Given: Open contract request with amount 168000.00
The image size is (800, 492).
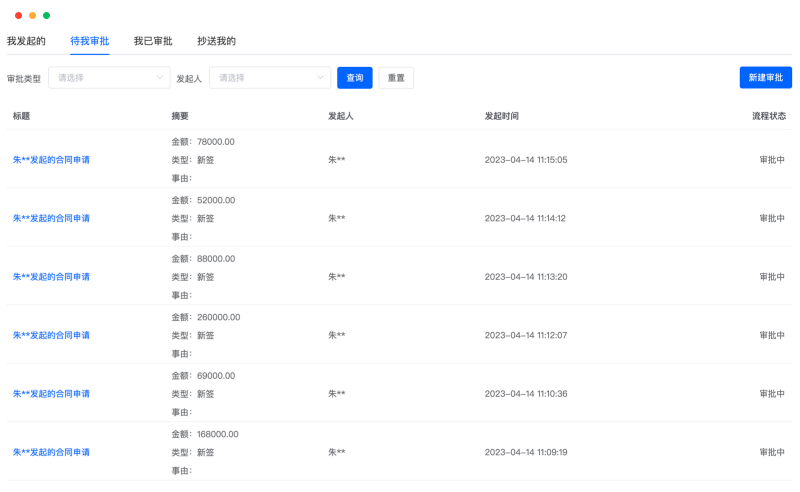Looking at the screenshot, I should point(51,452).
